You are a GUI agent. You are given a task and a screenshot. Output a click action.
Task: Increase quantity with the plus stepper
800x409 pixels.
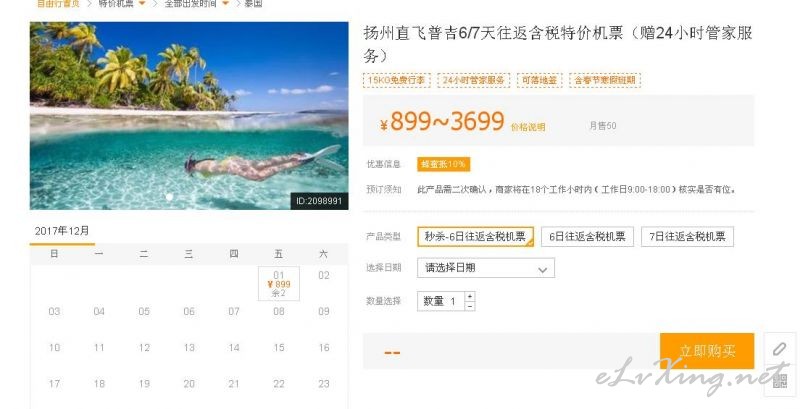tap(470, 296)
